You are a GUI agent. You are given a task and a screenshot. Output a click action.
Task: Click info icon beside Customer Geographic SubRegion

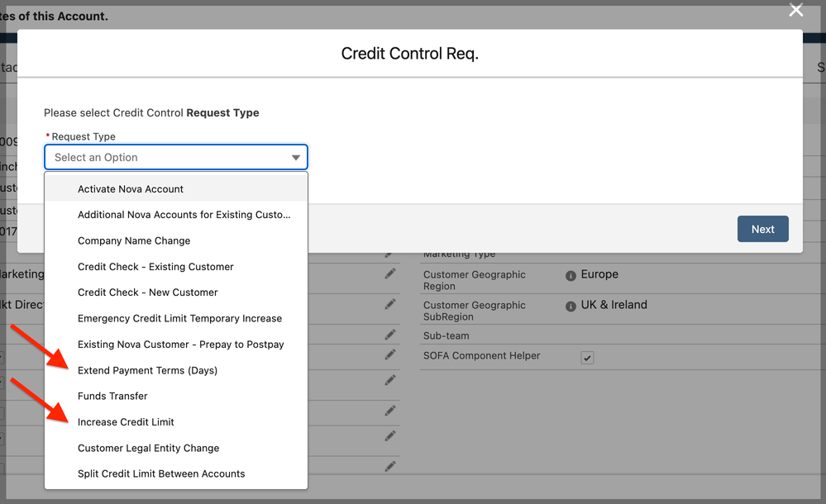pos(571,307)
